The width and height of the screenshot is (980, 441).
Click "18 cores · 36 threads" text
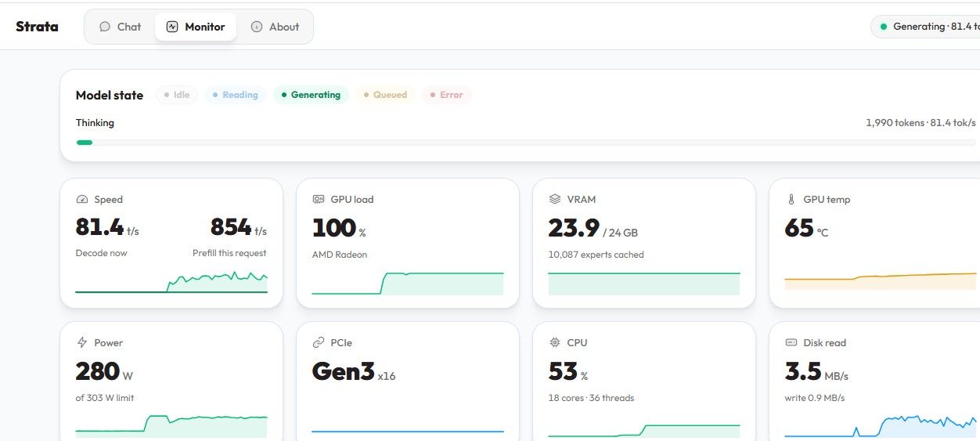click(x=591, y=398)
